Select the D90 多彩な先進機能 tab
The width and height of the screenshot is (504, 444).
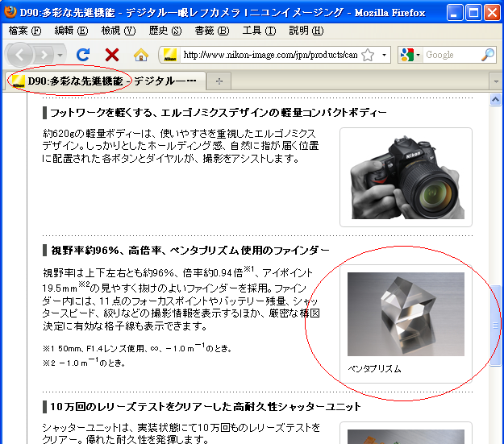pyautogui.click(x=105, y=81)
